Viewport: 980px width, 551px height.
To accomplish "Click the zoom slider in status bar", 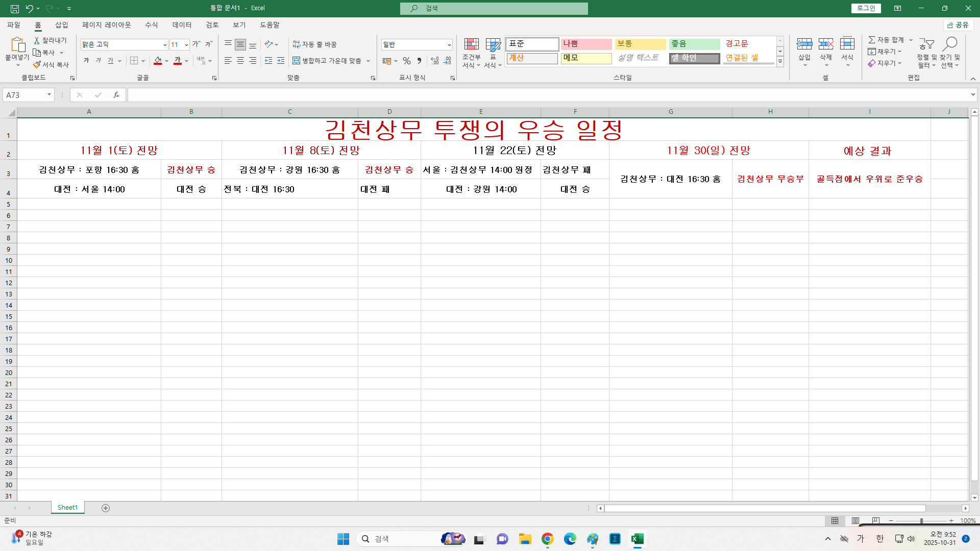I will tap(921, 521).
